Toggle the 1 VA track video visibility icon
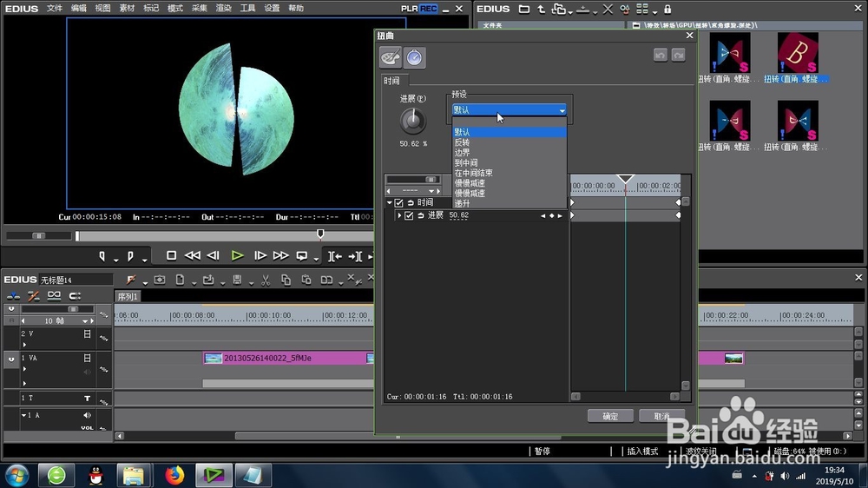 tap(87, 359)
